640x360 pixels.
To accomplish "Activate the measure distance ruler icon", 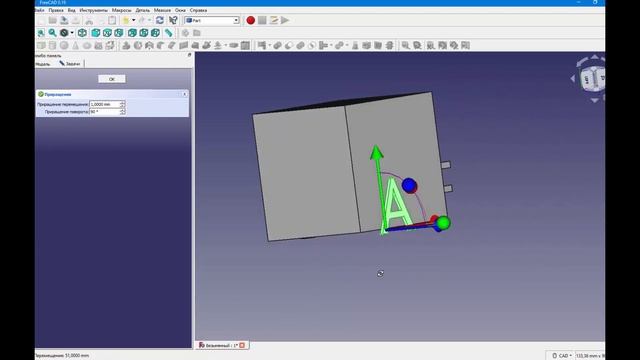I will 169,33.
